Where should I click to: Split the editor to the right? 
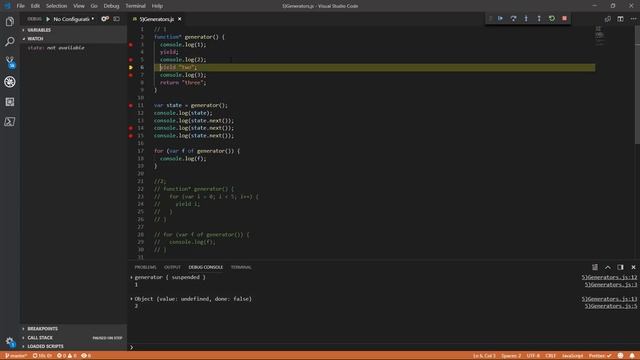(x=620, y=19)
